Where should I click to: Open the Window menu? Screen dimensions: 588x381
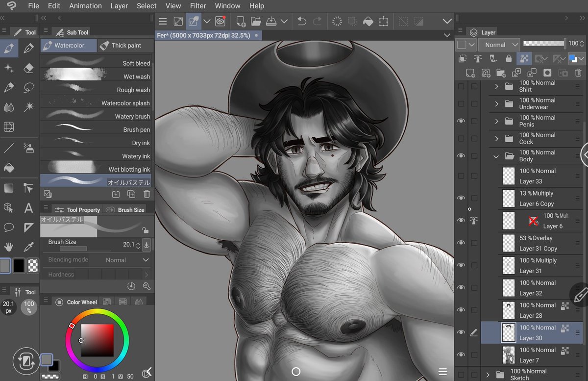point(227,6)
